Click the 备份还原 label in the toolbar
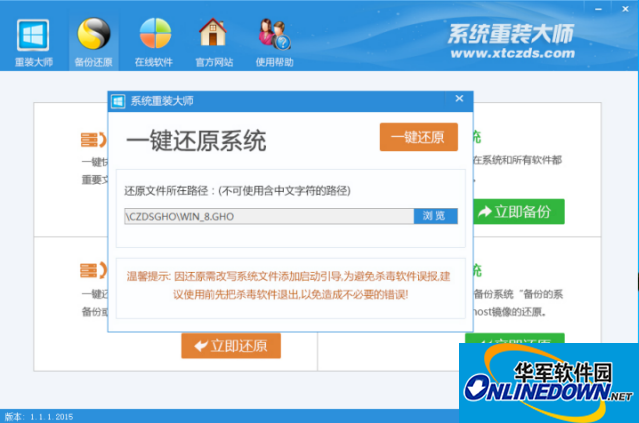The image size is (639, 423). click(x=93, y=62)
